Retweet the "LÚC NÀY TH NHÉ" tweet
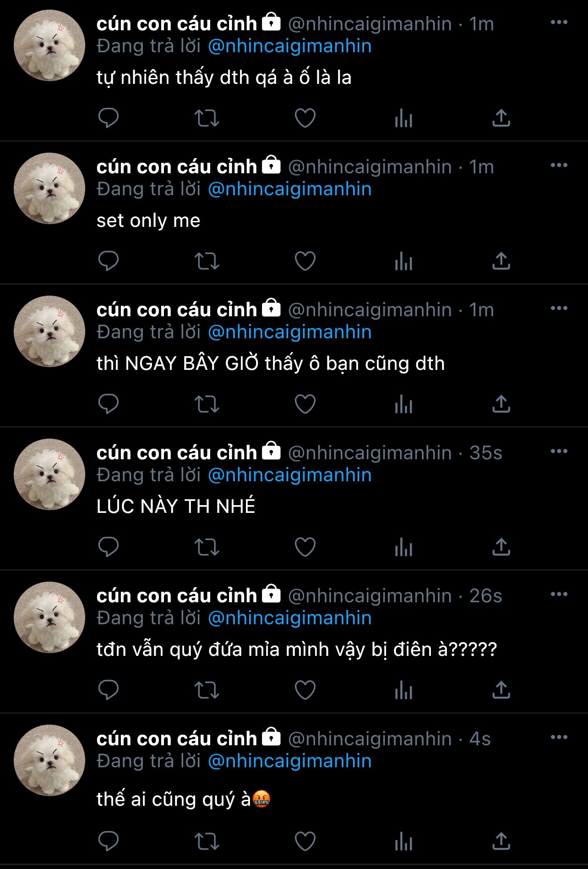 pyautogui.click(x=207, y=547)
